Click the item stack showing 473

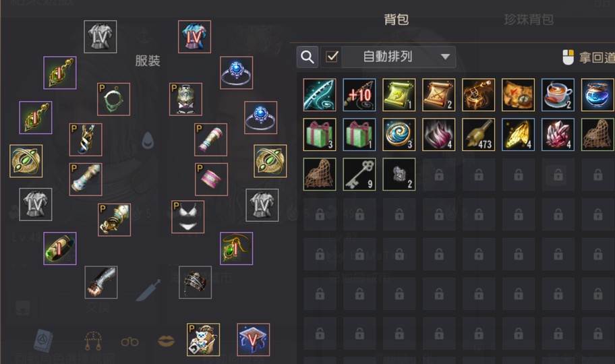(x=479, y=135)
